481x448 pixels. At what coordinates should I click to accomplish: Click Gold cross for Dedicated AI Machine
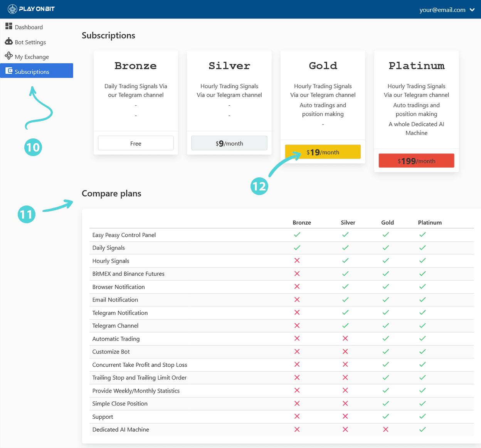coord(386,429)
